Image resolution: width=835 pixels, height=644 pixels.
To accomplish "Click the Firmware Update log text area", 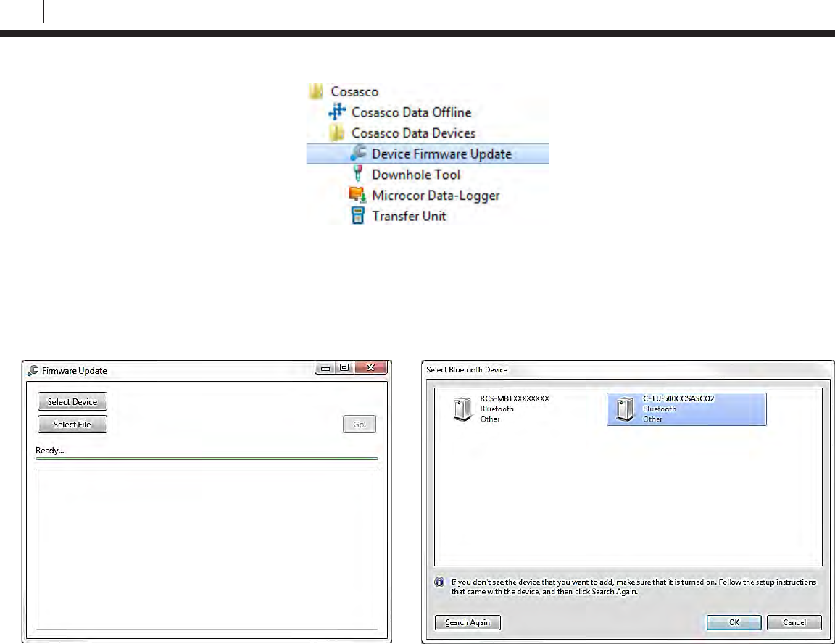I will 207,548.
